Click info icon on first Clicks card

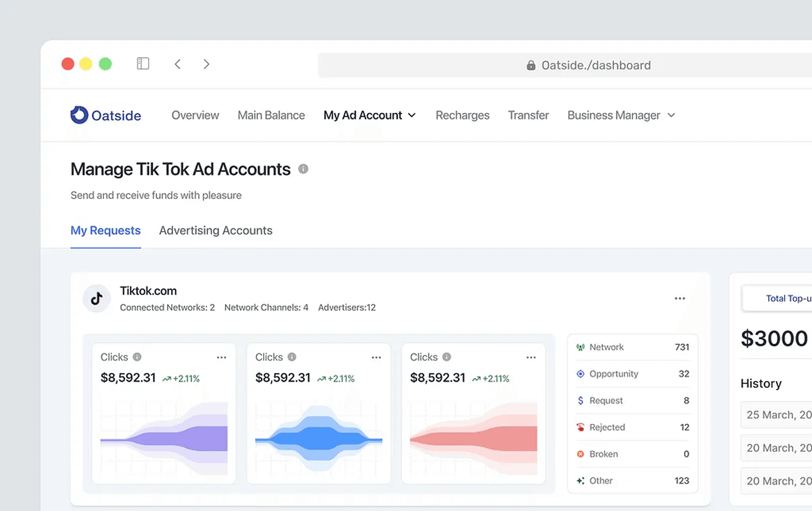[137, 357]
